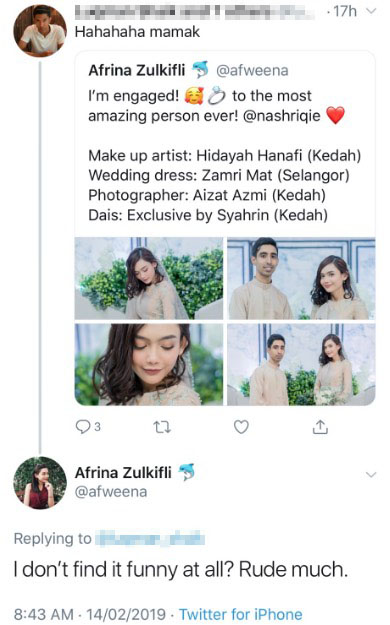
Task: Open the reply icon with 3 comments
Action: 88,427
